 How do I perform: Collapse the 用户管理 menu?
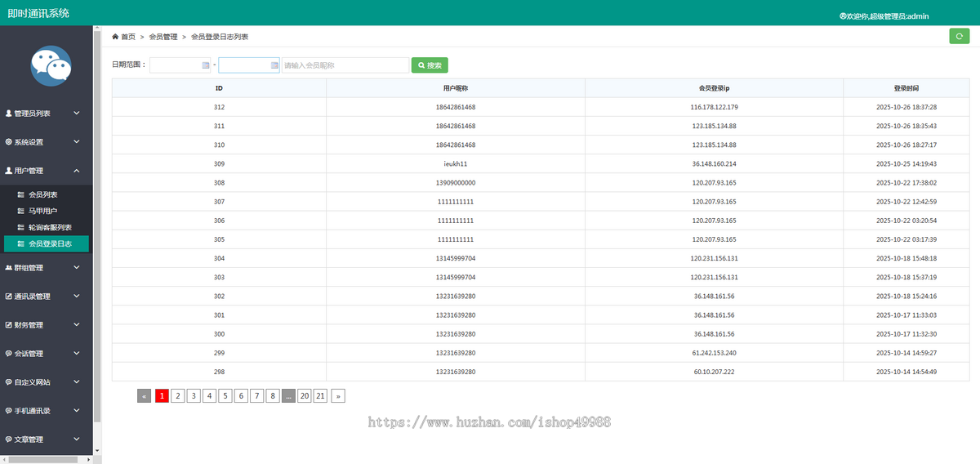pos(76,171)
